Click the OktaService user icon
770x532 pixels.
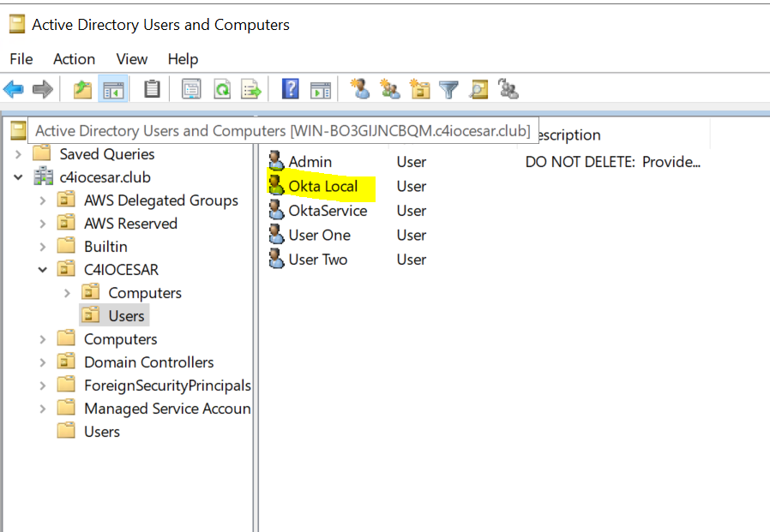(276, 210)
